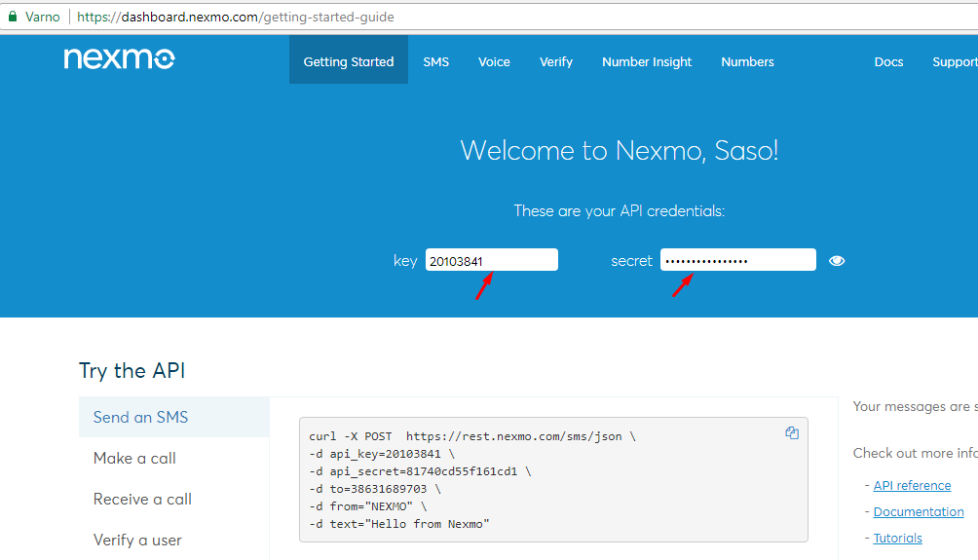This screenshot has height=560, width=978.
Task: Open the Docs link
Action: 888,61
